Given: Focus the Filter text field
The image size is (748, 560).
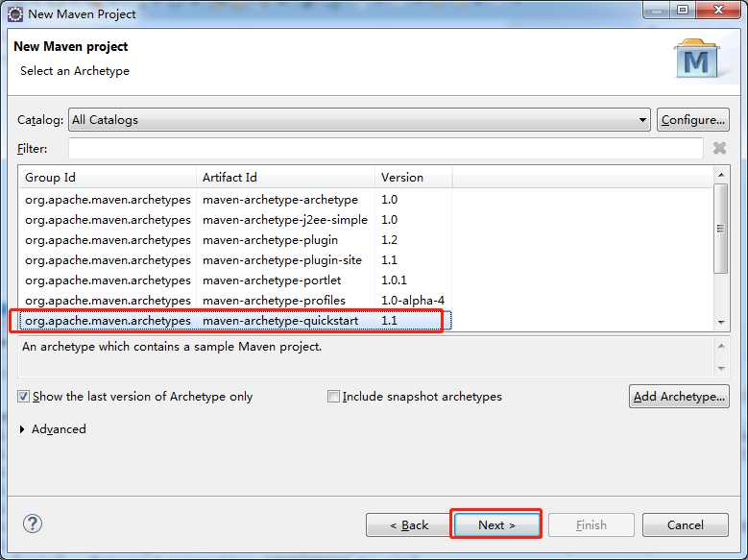Looking at the screenshot, I should [385, 149].
